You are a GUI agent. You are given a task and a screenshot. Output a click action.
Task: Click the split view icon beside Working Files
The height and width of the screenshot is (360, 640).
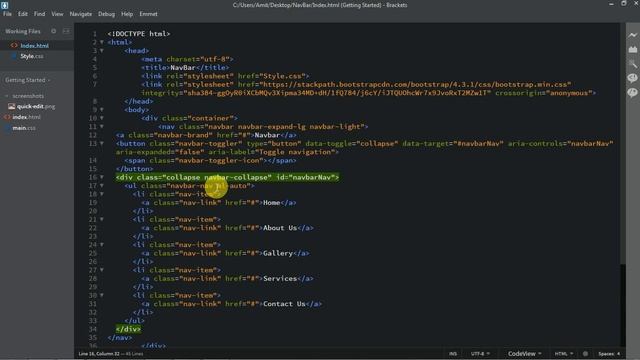coord(66,31)
